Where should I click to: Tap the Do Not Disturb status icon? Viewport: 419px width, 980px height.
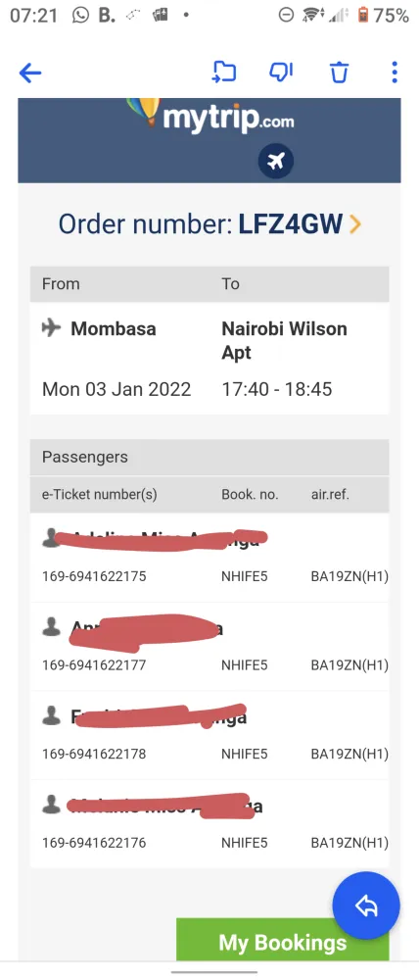[x=286, y=15]
